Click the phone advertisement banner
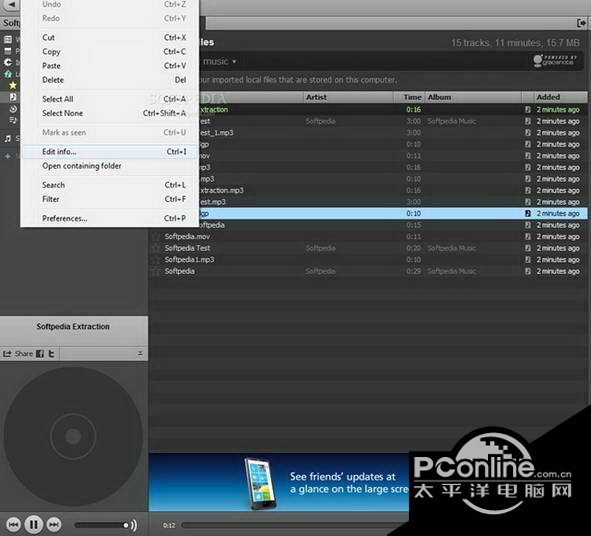Image resolution: width=591 pixels, height=536 pixels. click(279, 482)
